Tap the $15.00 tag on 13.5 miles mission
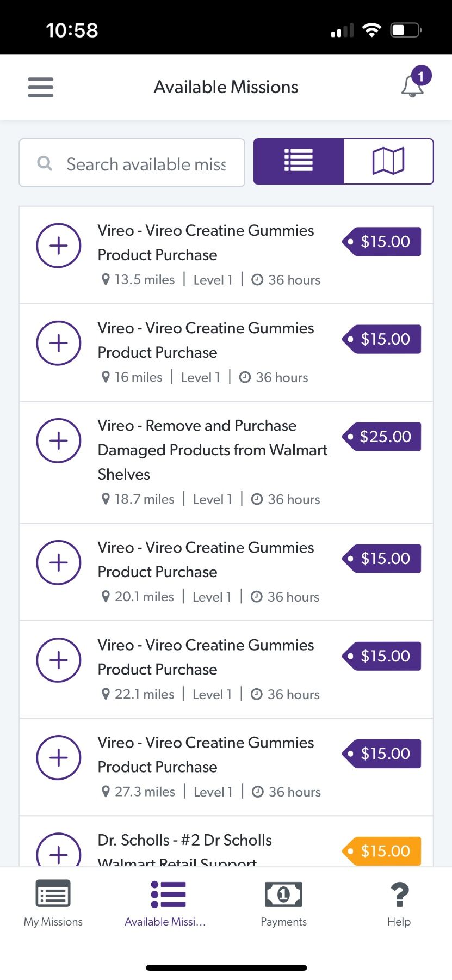Viewport: 452px width, 980px height. point(381,242)
